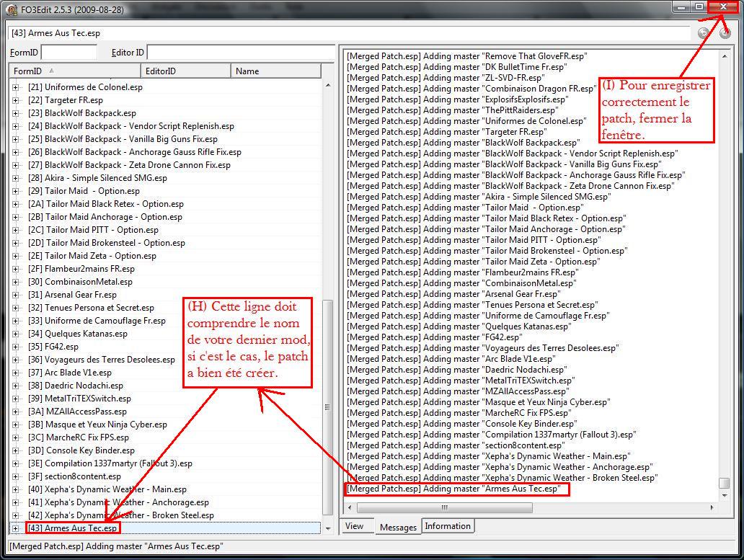Click the EditorID column header
The width and height of the screenshot is (744, 560).
click(x=186, y=71)
